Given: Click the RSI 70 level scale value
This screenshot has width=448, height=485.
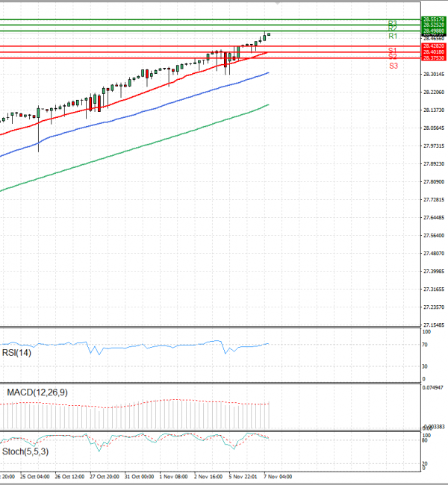Looking at the screenshot, I should [425, 344].
